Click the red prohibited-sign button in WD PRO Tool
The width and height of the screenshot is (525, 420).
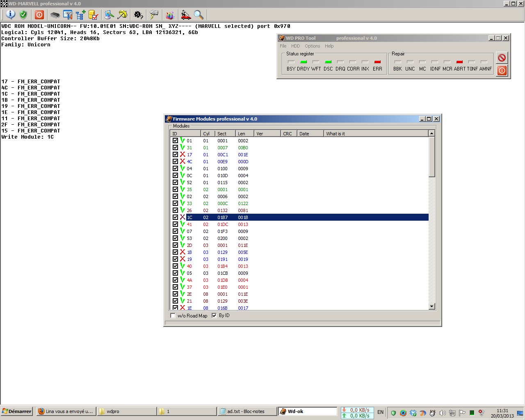(x=502, y=57)
